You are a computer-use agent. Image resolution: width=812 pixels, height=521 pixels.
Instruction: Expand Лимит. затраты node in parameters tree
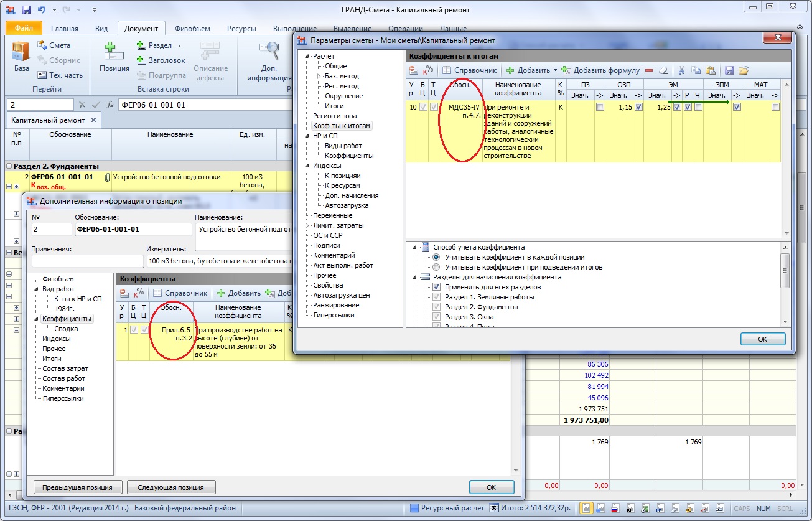coord(307,225)
